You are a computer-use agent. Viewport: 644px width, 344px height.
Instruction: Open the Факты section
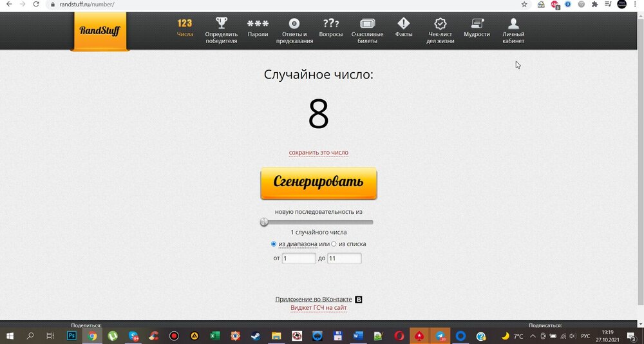(x=404, y=28)
